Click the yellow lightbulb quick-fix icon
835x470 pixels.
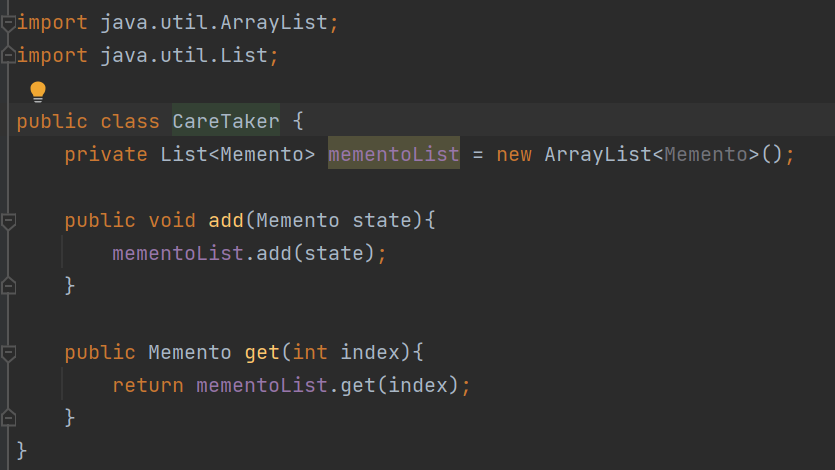tap(38, 92)
